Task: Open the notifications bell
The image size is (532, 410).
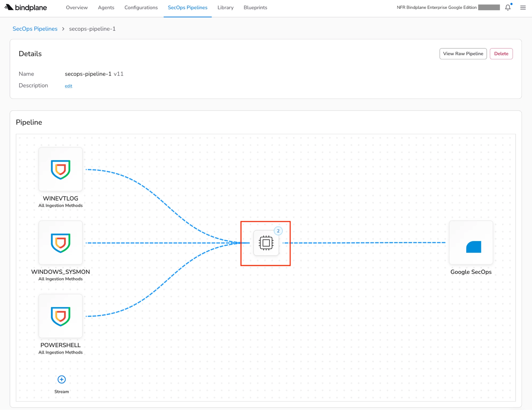Action: click(508, 7)
